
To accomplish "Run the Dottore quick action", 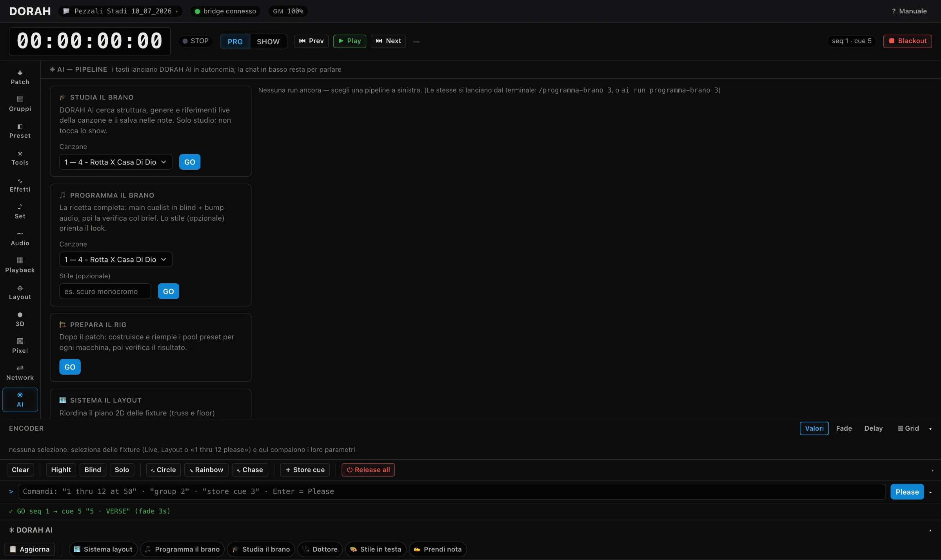I will [320, 549].
